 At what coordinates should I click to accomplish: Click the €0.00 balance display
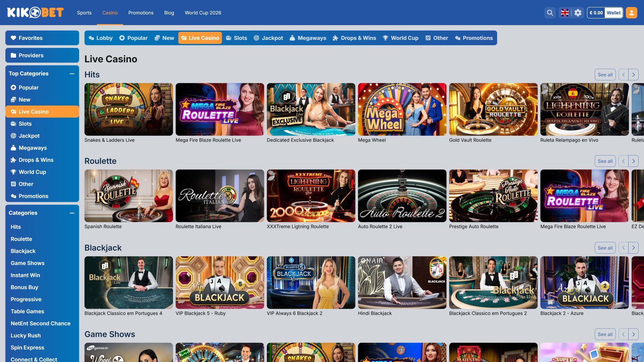click(x=596, y=13)
